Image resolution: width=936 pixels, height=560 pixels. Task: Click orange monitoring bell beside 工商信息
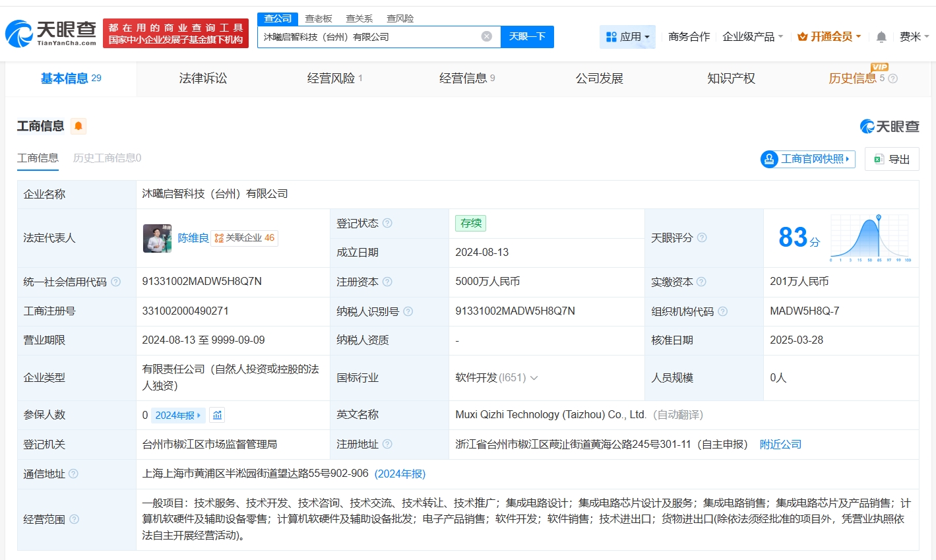78,126
